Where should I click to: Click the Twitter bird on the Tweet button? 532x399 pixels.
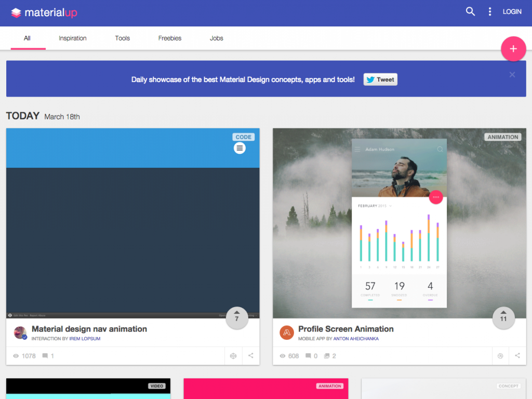[370, 79]
